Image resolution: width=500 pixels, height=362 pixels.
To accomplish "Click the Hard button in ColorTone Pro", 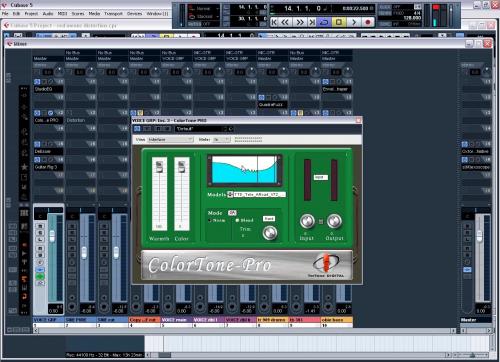I will point(269,219).
